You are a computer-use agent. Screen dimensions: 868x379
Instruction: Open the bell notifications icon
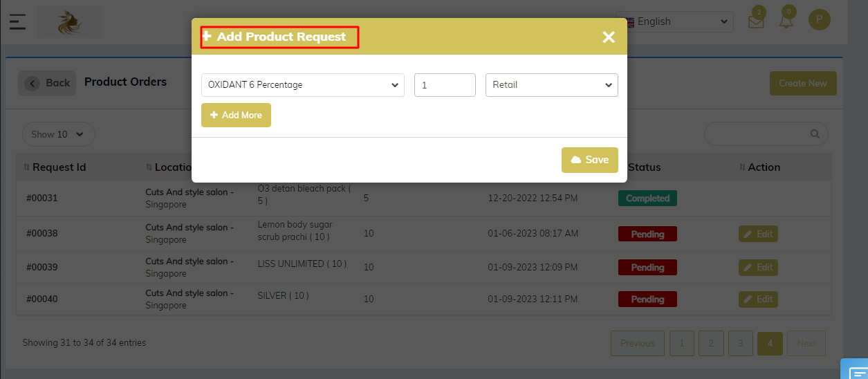tap(786, 19)
